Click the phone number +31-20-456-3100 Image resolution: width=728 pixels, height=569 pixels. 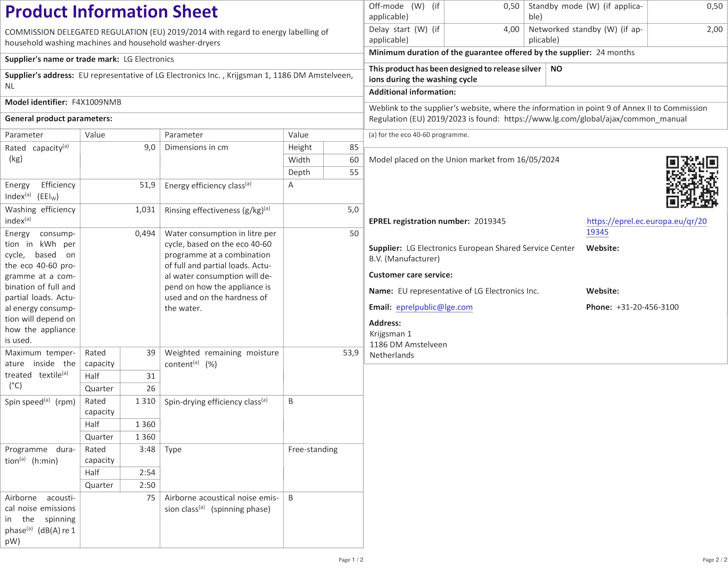[647, 307]
